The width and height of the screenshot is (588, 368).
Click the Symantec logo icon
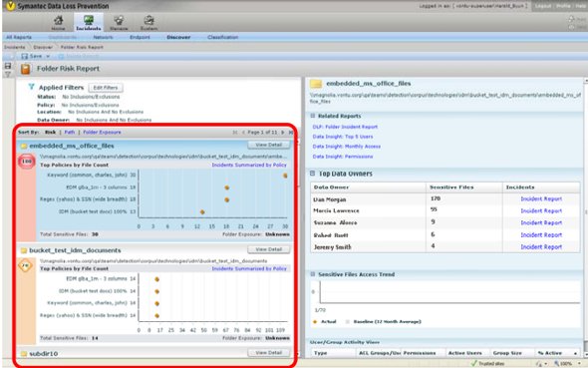coord(10,6)
